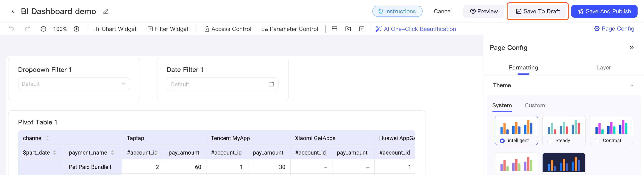
Task: Click Save And Publish
Action: coord(604,11)
